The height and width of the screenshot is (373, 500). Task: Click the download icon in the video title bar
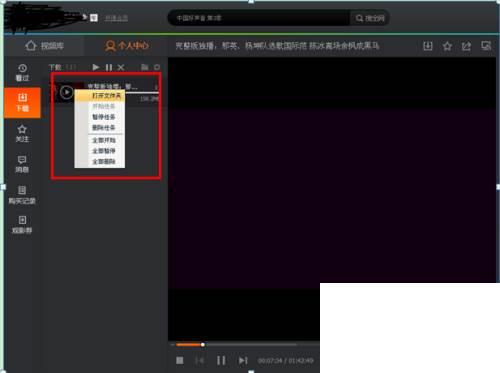(428, 46)
